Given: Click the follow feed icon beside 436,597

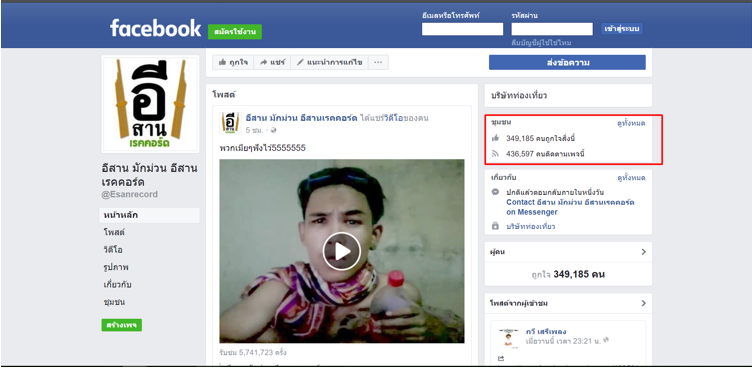Looking at the screenshot, I should tap(495, 154).
